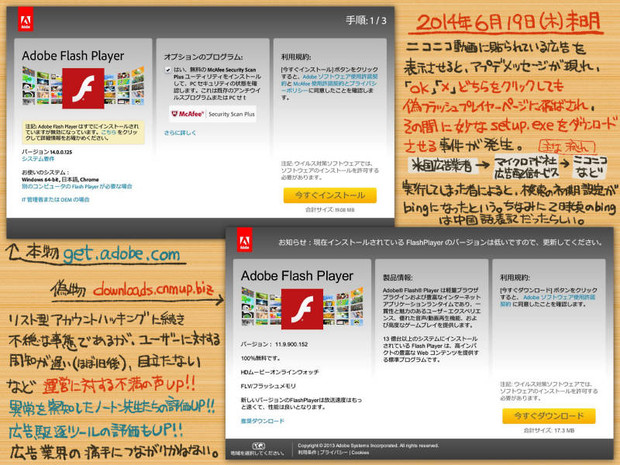Click the Windows 64-bit, 日本語, Chrome system text
The image size is (620, 465).
60,179
